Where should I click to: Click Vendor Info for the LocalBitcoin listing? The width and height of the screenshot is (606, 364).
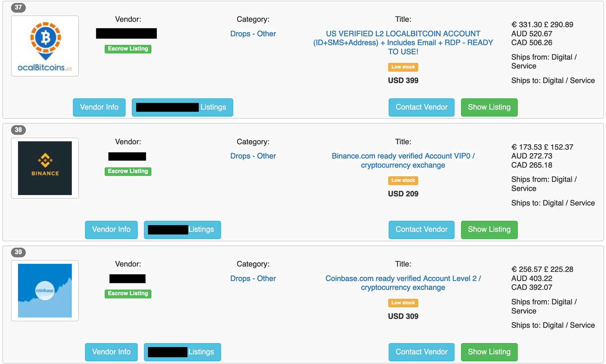tap(99, 107)
